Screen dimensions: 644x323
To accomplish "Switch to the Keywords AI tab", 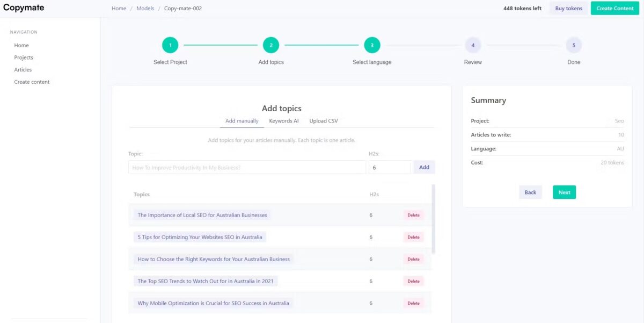I will pyautogui.click(x=284, y=120).
